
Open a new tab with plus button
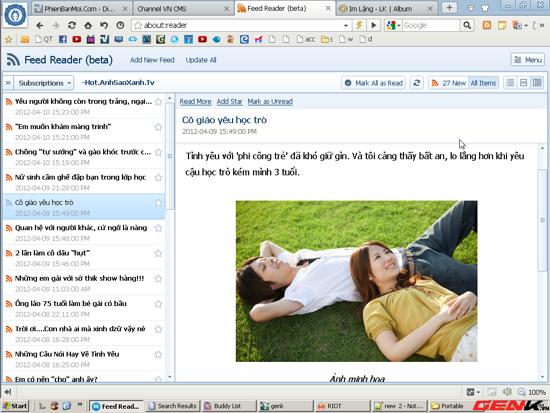(449, 8)
